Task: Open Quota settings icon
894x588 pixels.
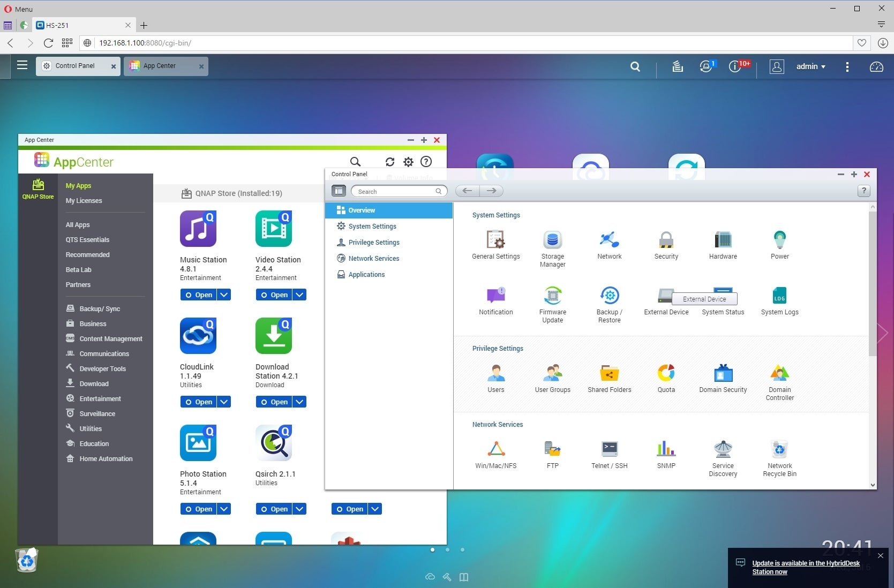Action: click(x=666, y=373)
